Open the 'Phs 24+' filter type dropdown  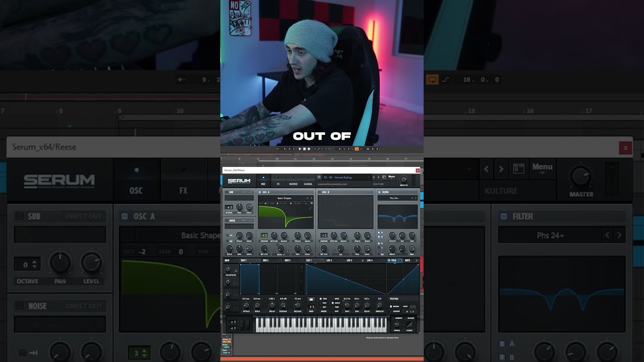click(x=394, y=198)
